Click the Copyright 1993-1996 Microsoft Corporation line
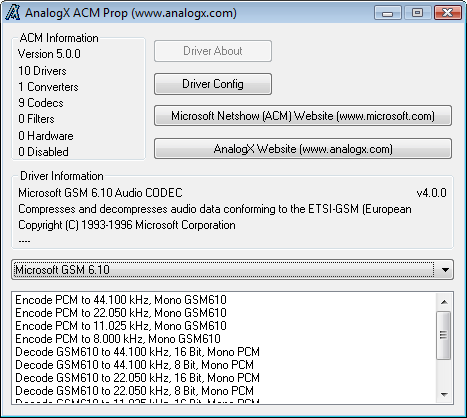The height and width of the screenshot is (418, 467). (127, 225)
